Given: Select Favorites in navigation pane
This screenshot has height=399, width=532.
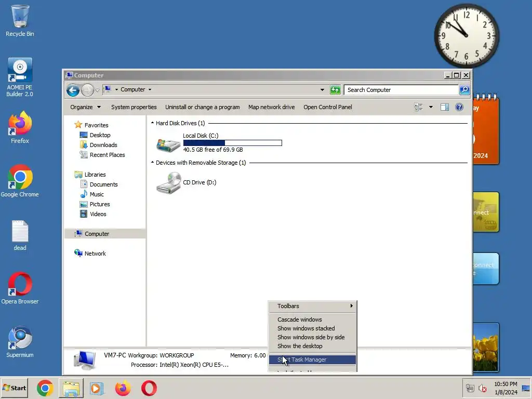Looking at the screenshot, I should [x=96, y=125].
